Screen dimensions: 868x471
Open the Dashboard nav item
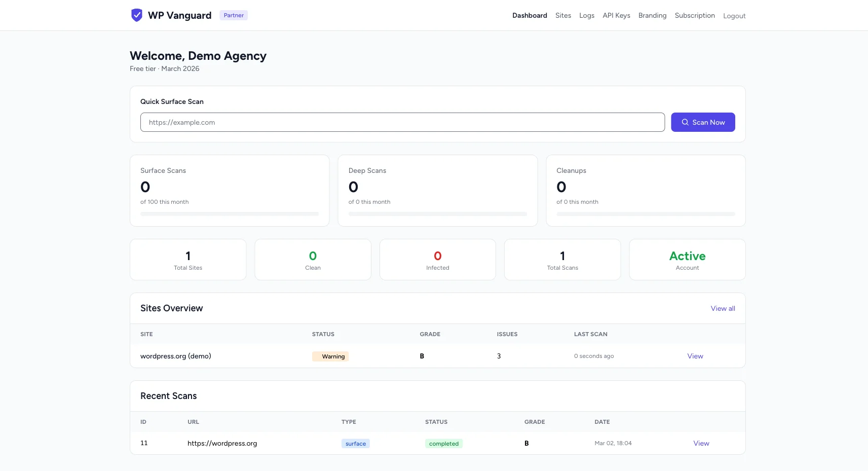point(530,15)
